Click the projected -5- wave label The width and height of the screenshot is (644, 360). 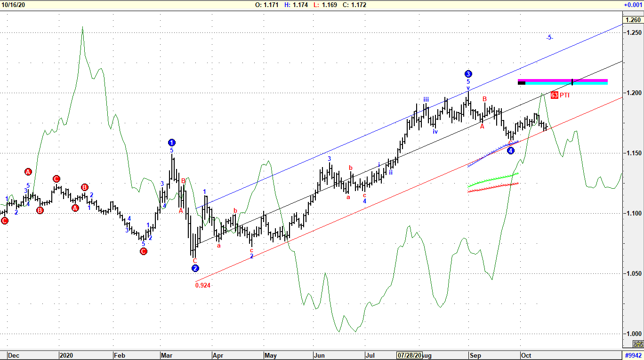click(549, 38)
